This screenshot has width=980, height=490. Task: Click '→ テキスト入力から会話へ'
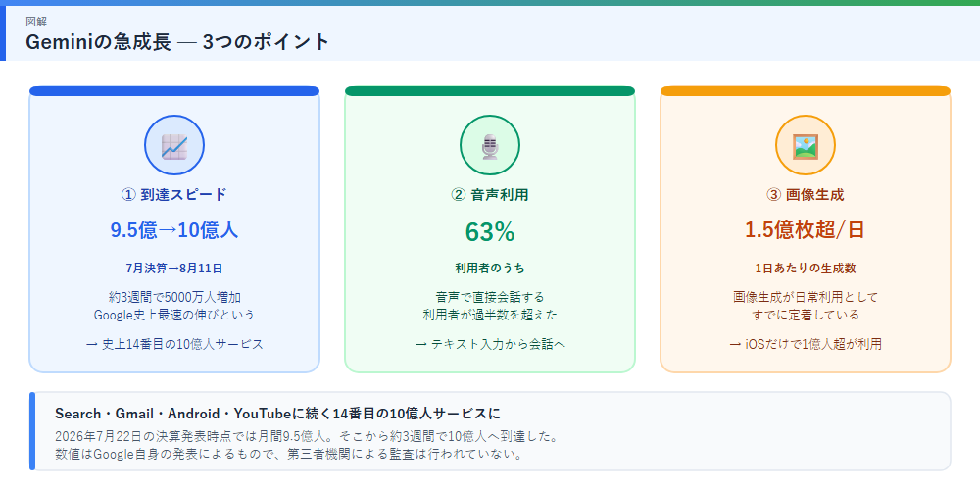[490, 344]
